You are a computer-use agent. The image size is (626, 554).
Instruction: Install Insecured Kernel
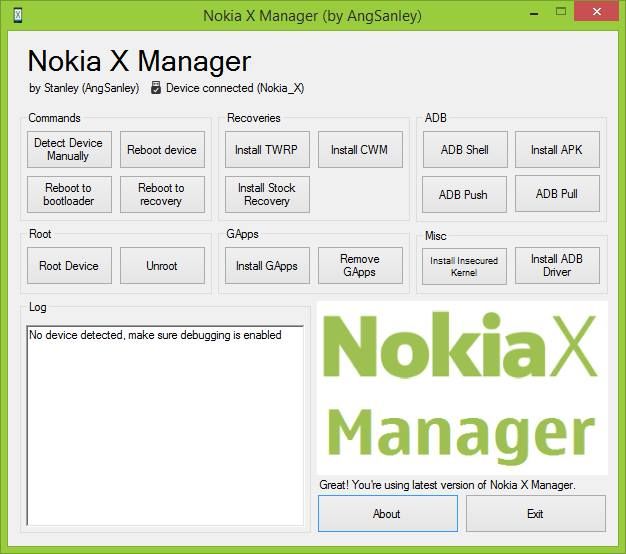(464, 266)
